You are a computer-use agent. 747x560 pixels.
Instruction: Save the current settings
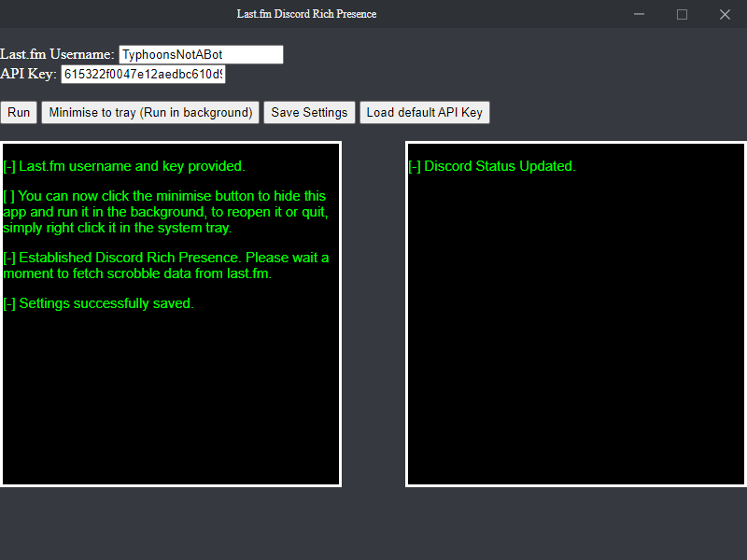pos(309,112)
